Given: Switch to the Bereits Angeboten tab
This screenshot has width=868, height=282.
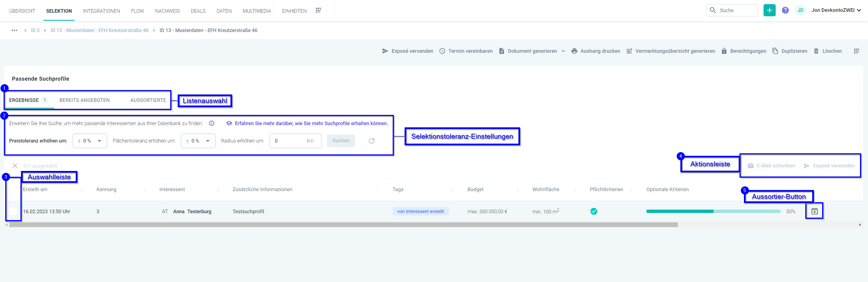Looking at the screenshot, I should [x=84, y=101].
